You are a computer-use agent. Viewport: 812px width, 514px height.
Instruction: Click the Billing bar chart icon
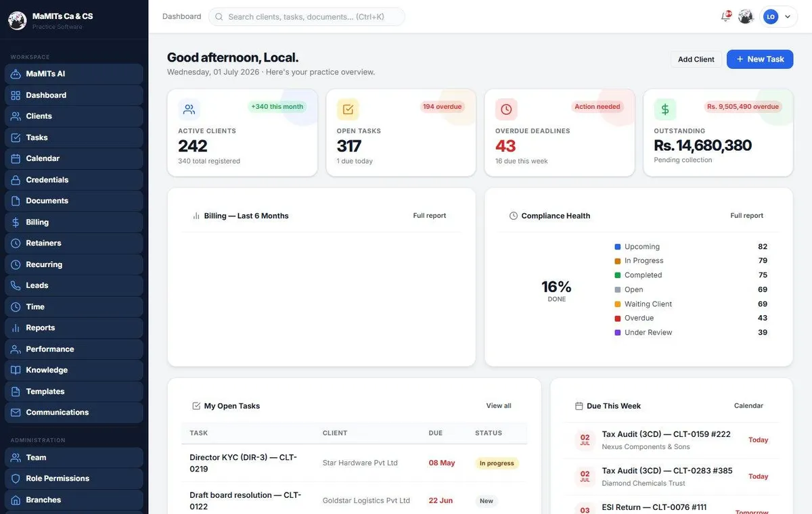pos(196,216)
